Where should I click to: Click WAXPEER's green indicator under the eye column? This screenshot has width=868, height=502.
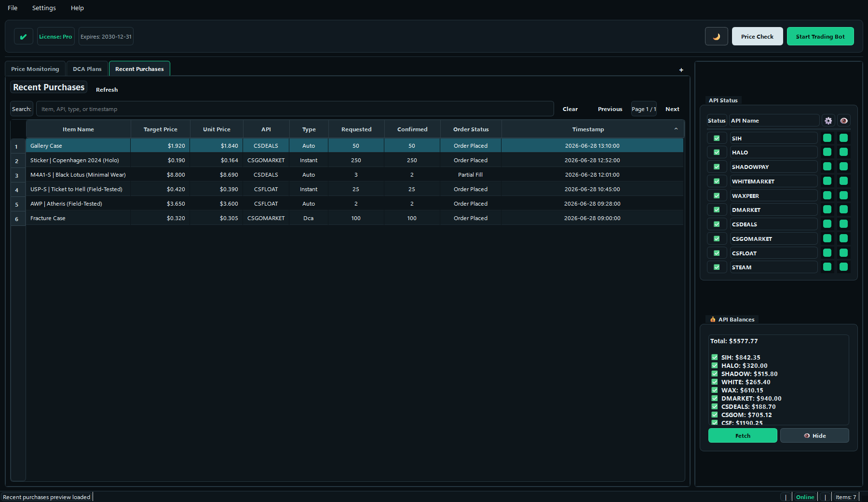click(x=844, y=195)
